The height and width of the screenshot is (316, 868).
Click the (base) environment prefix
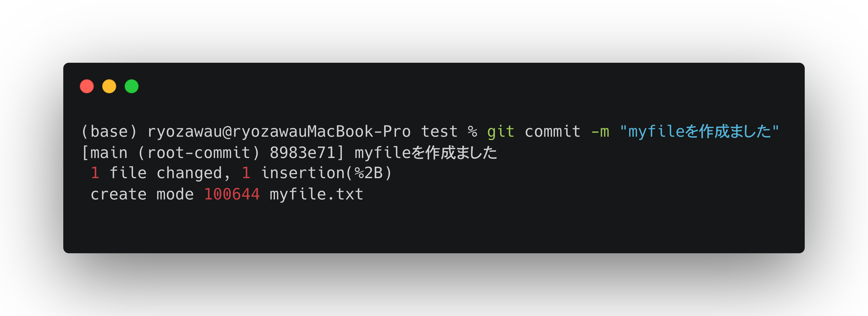(x=109, y=131)
